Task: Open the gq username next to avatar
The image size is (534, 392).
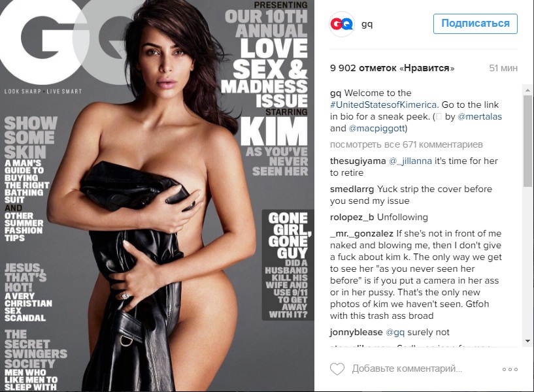Action: 367,24
